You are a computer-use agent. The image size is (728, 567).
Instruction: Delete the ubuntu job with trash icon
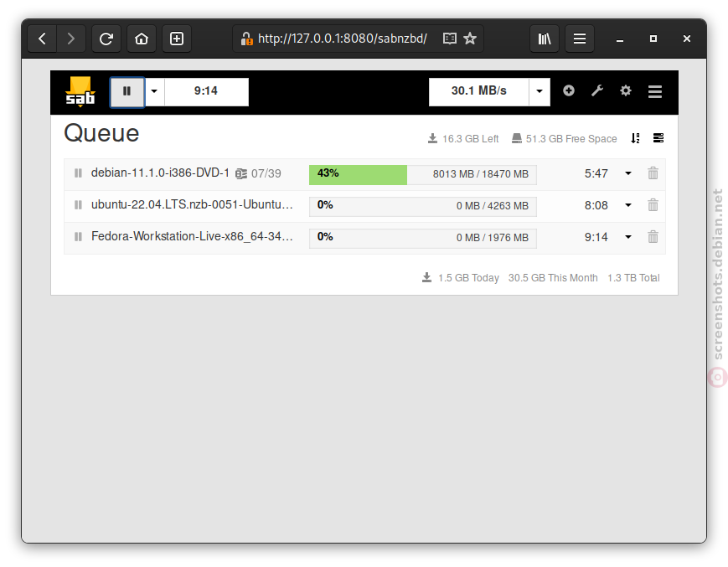pos(653,205)
